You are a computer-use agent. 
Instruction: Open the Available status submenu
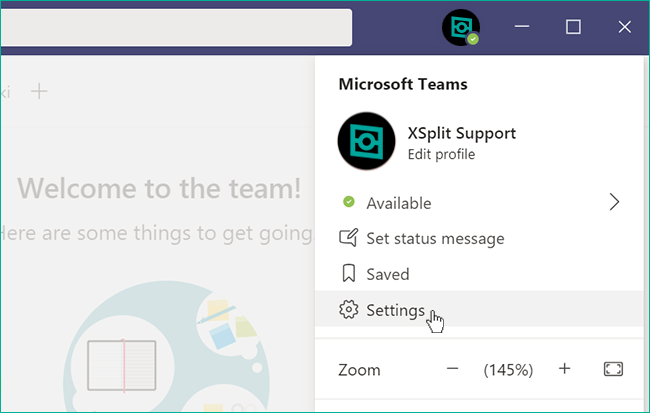(479, 202)
